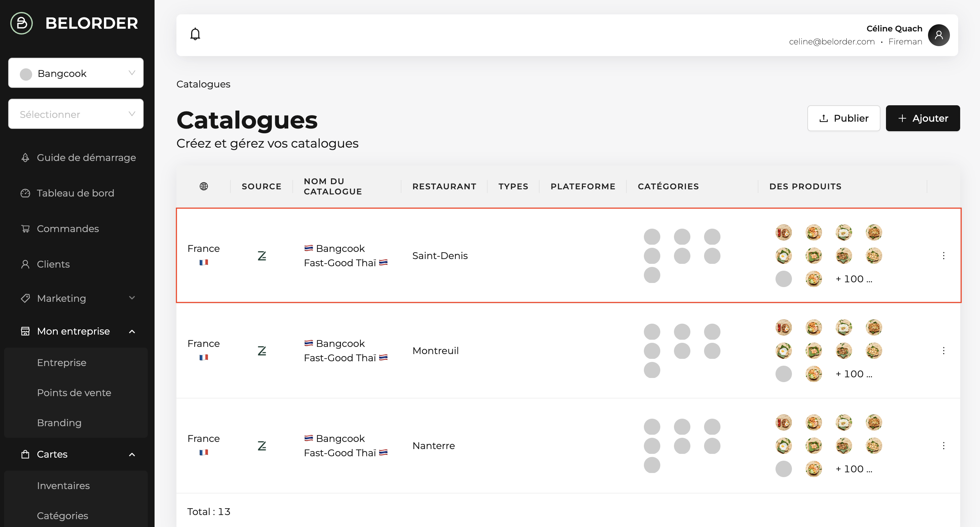The height and width of the screenshot is (527, 980).
Task: Click the Ajouter button
Action: (x=923, y=118)
